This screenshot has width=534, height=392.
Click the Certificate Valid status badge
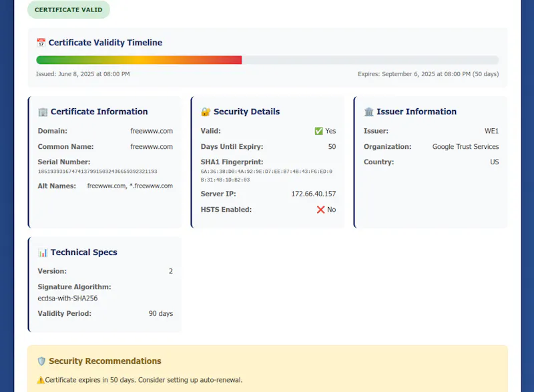click(69, 9)
